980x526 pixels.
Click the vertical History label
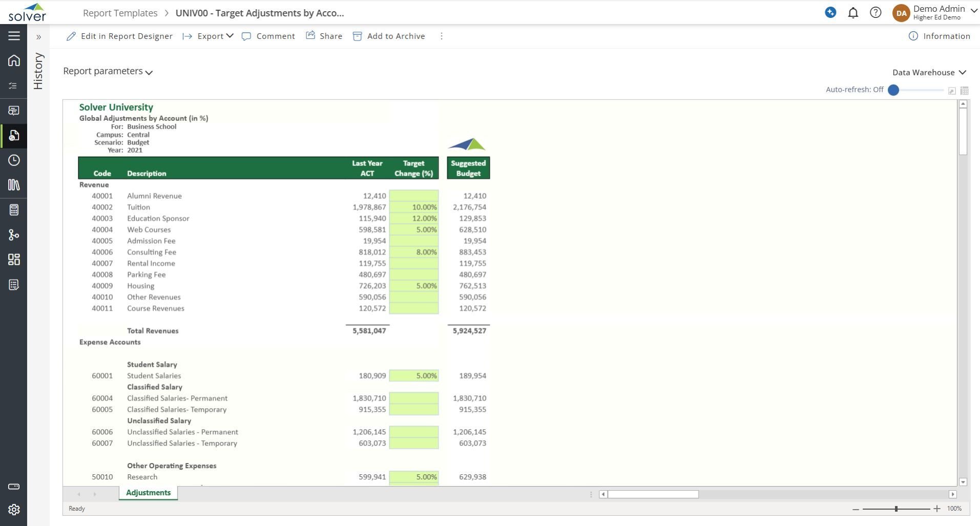(x=38, y=71)
